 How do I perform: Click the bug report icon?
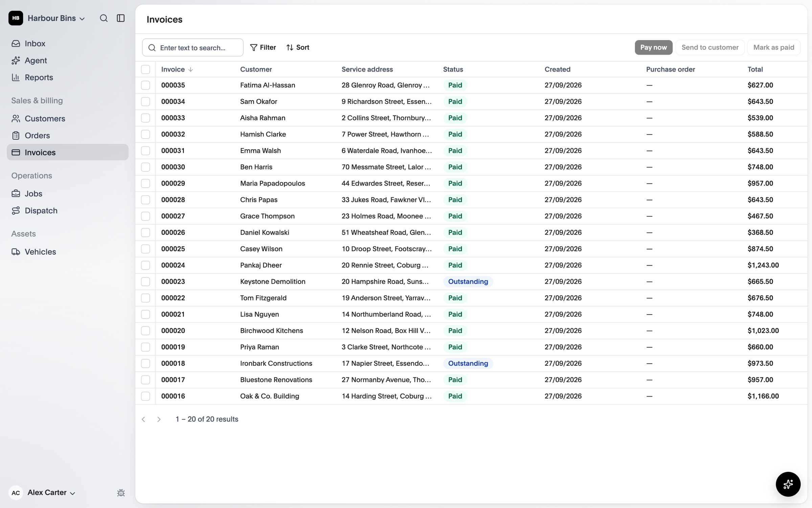tap(121, 493)
